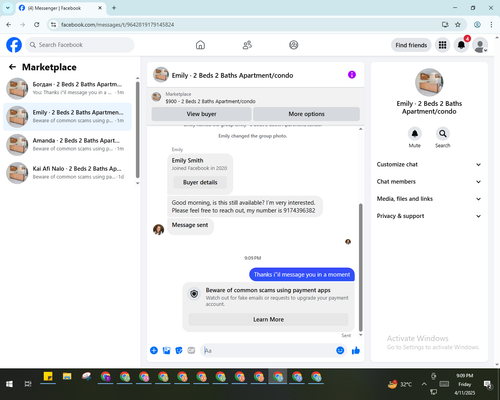Open the Facebook menu grid icon
The width and height of the screenshot is (500, 400).
442,45
